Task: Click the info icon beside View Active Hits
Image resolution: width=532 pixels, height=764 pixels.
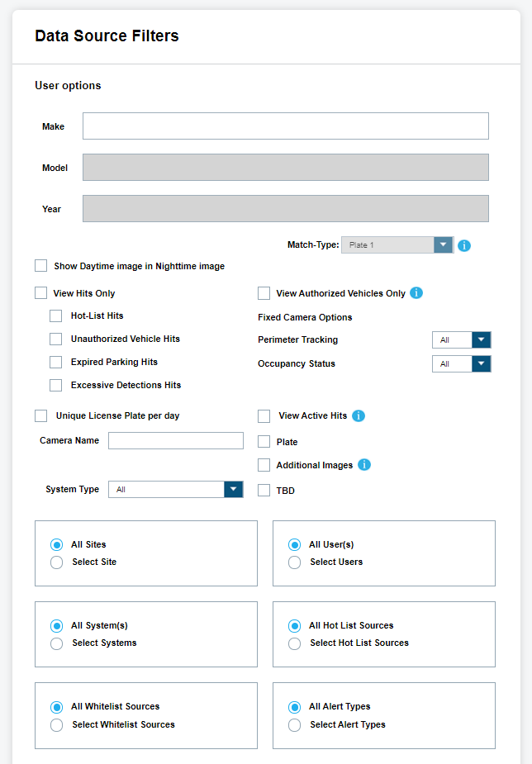Action: coord(359,415)
